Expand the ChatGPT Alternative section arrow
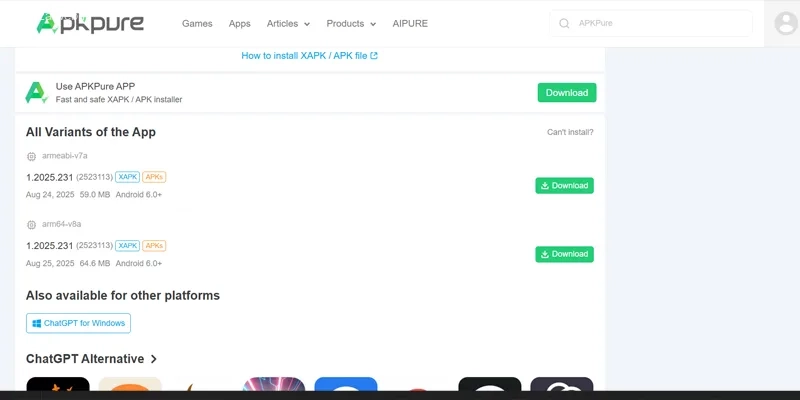This screenshot has width=800, height=400. [x=154, y=359]
